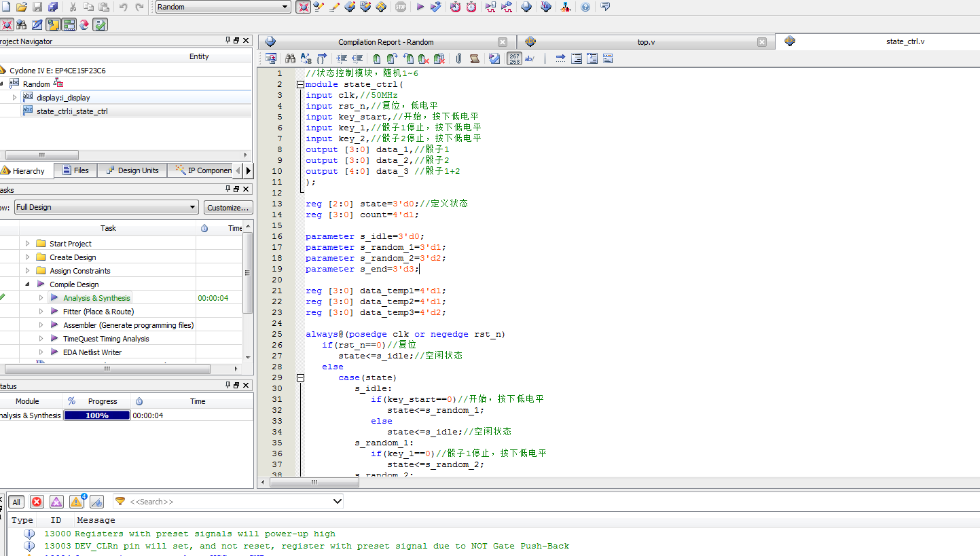
Task: Collapse the case(state) code fold
Action: [300, 377]
